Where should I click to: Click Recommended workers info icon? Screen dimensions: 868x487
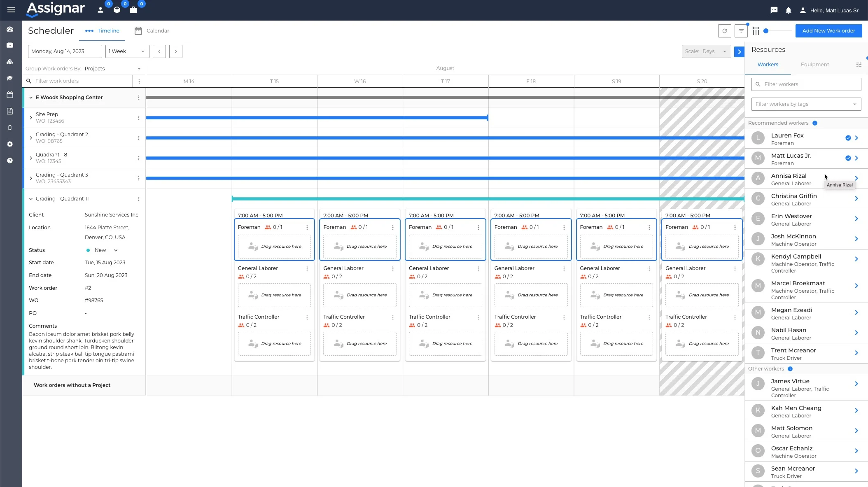pos(815,123)
